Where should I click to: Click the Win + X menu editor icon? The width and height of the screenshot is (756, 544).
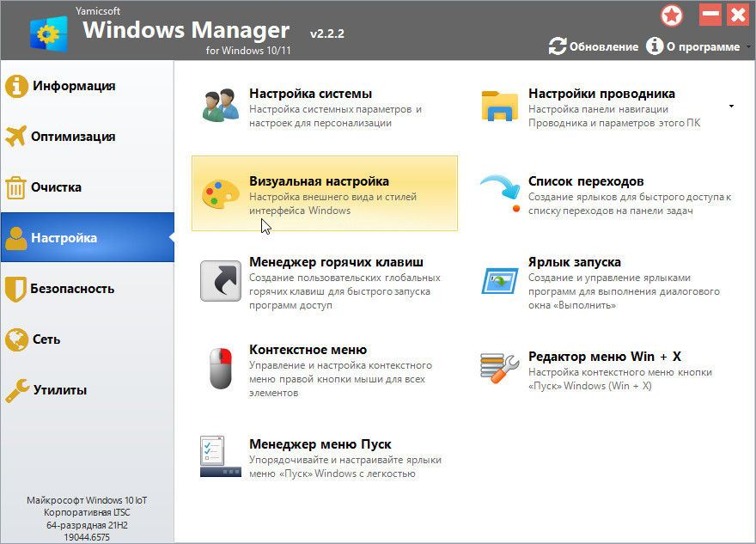pos(499,369)
